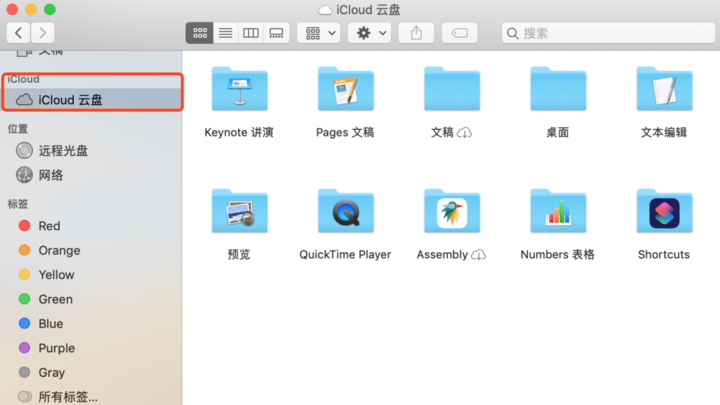Go back with the left chevron button

click(18, 33)
